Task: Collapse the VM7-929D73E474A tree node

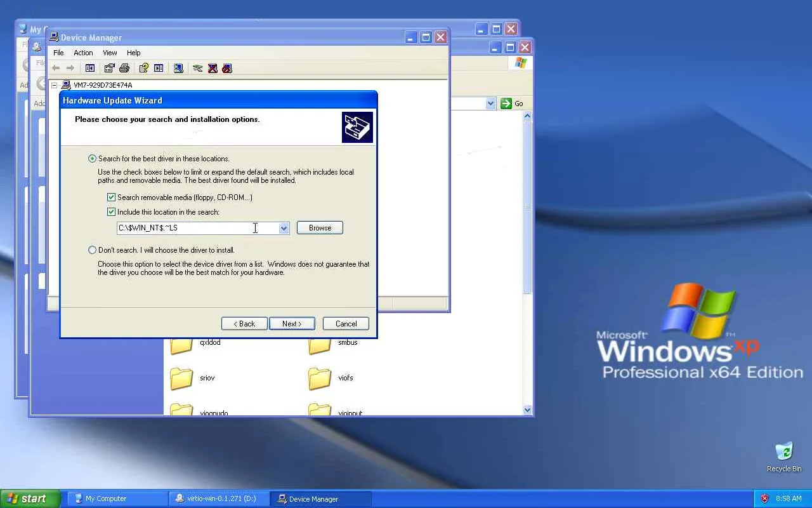Action: click(x=54, y=85)
